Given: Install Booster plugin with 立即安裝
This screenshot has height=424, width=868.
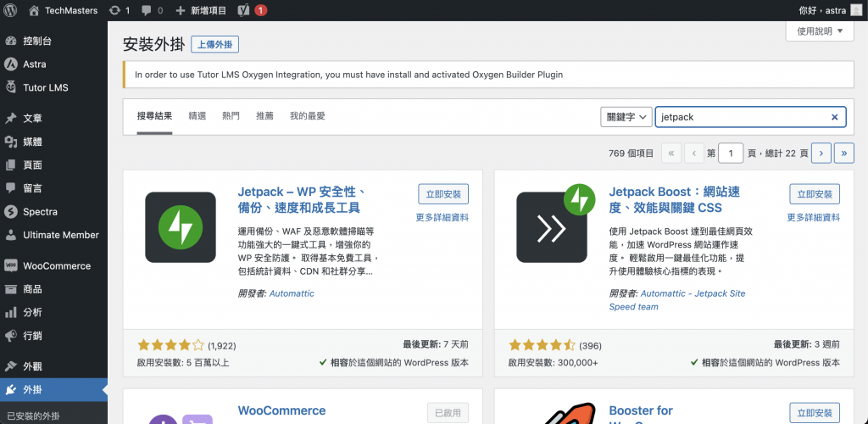Looking at the screenshot, I should click(815, 413).
